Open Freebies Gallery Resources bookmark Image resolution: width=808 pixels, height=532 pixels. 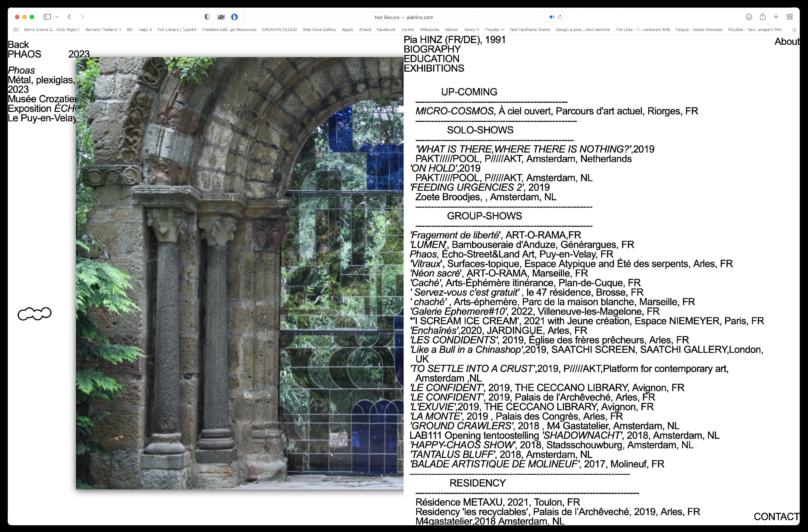[x=229, y=30]
